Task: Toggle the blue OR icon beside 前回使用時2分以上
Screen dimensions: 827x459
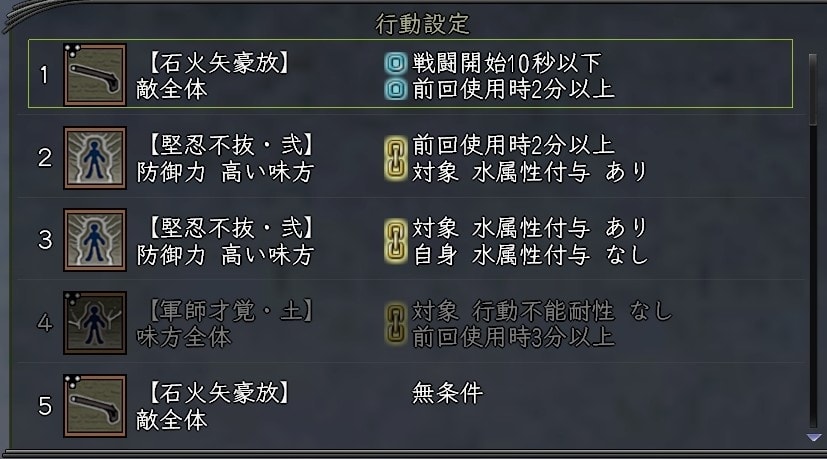Action: pyautogui.click(x=396, y=89)
